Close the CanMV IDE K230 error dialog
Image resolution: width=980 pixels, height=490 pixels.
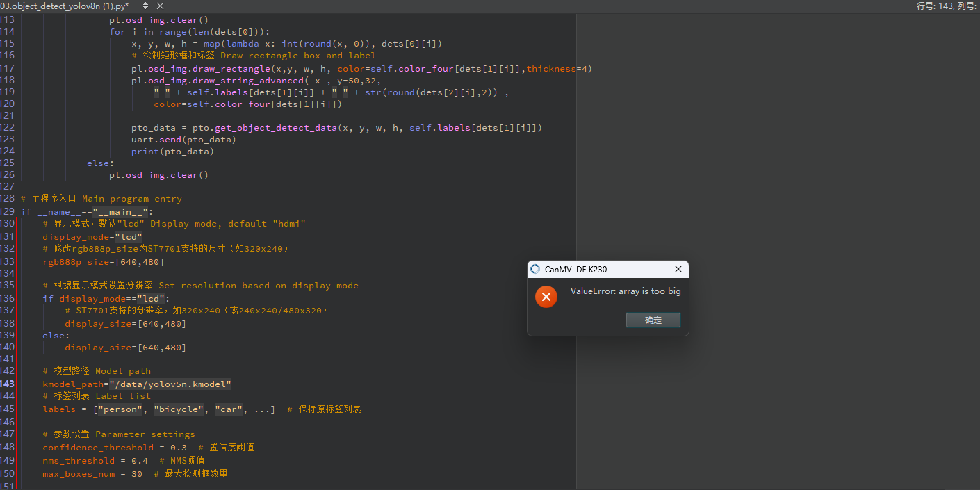(x=678, y=269)
